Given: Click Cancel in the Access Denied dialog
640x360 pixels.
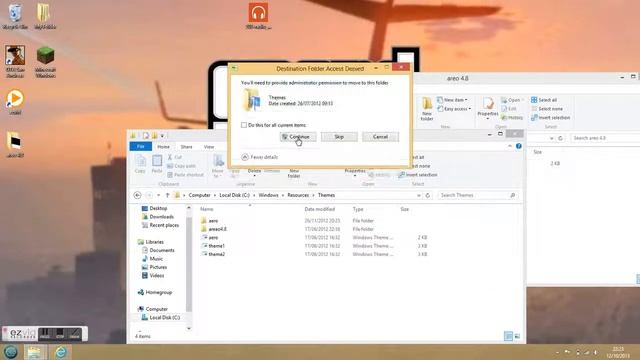Looking at the screenshot, I should (x=380, y=137).
